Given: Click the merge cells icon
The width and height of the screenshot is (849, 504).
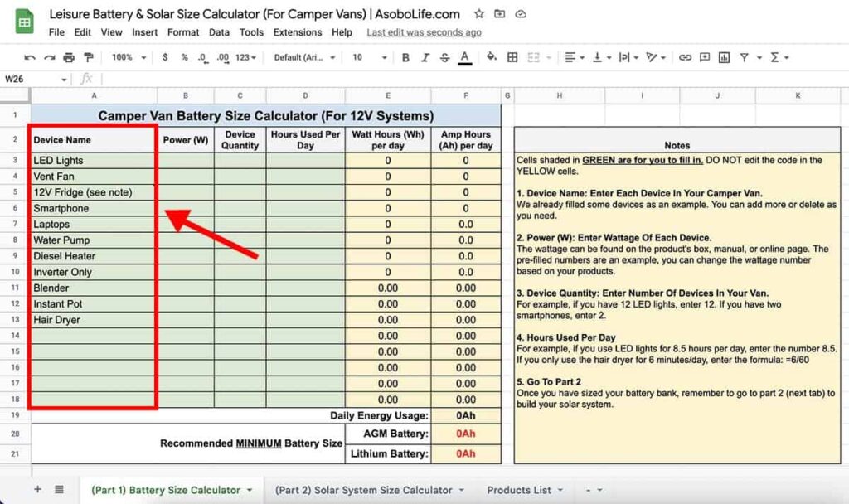Looking at the screenshot, I should (533, 57).
